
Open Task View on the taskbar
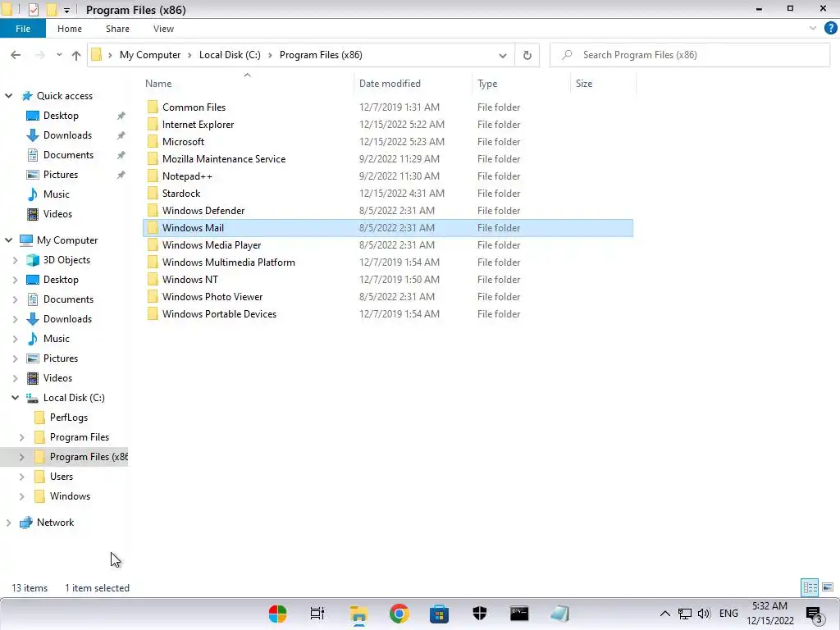tap(317, 614)
